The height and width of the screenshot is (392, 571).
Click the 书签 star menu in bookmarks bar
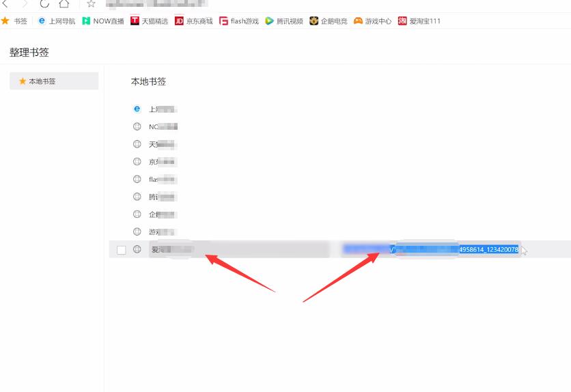tap(14, 21)
